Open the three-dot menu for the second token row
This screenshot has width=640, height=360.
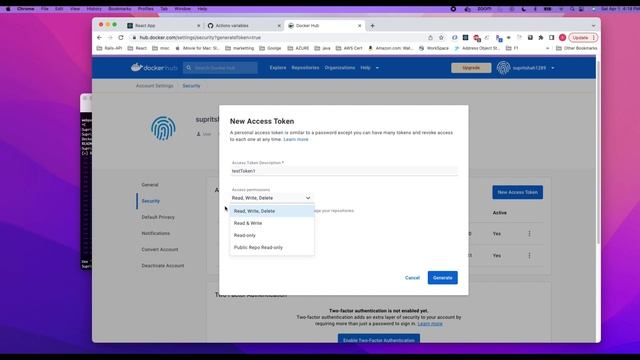[x=529, y=256]
